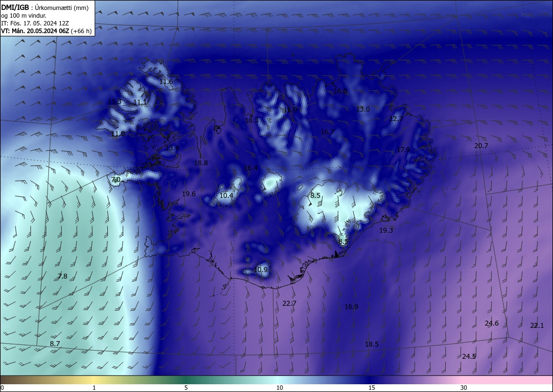Click the value 19.3 on the map
The image size is (553, 392).
coord(386,230)
